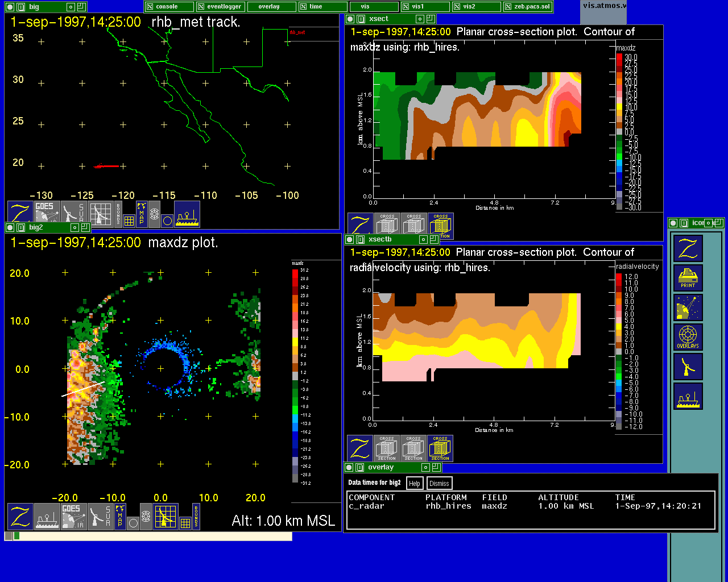Open Overlays icon in the side panel
The image size is (728, 582).
[x=688, y=337]
